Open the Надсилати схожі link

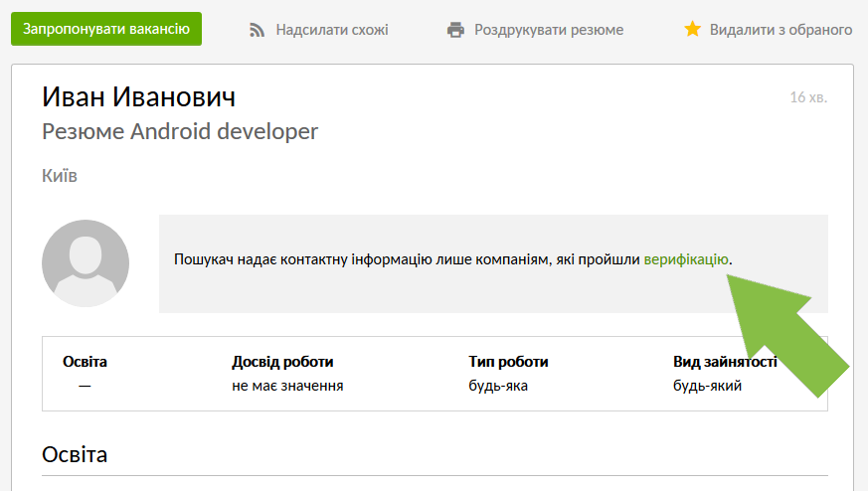click(x=332, y=30)
